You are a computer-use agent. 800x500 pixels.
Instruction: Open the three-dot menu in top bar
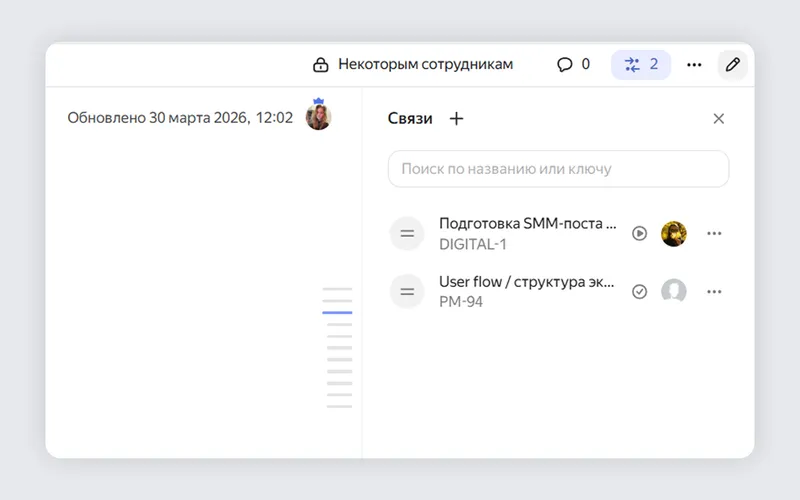694,65
